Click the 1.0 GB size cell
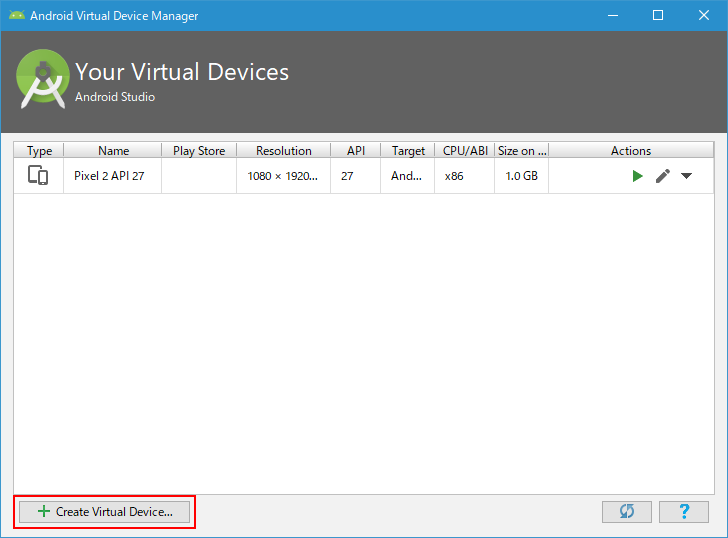 coord(521,176)
